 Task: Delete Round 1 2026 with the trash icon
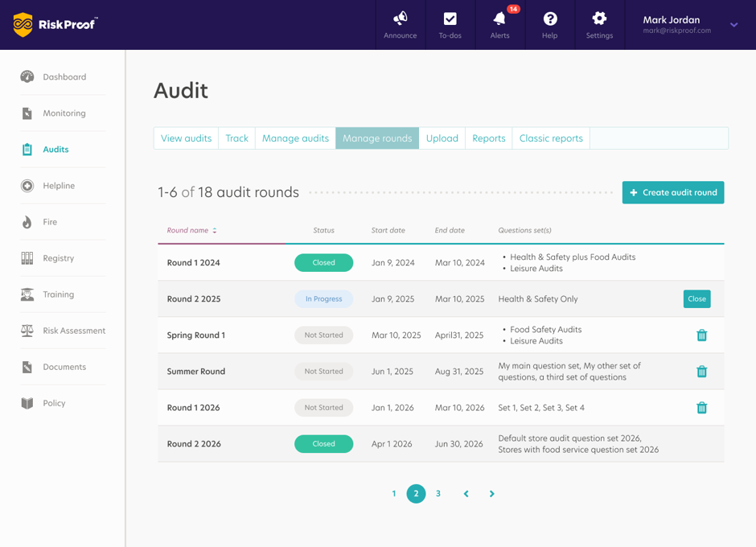click(x=701, y=408)
